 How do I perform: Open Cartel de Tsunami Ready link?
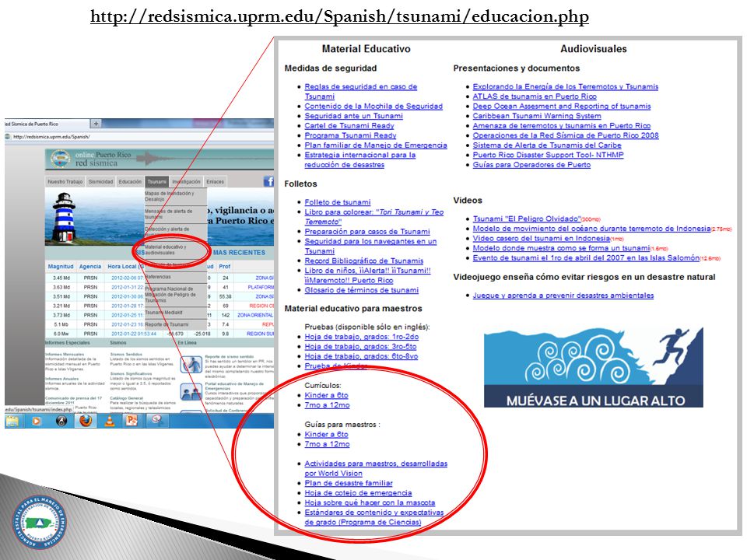click(349, 126)
